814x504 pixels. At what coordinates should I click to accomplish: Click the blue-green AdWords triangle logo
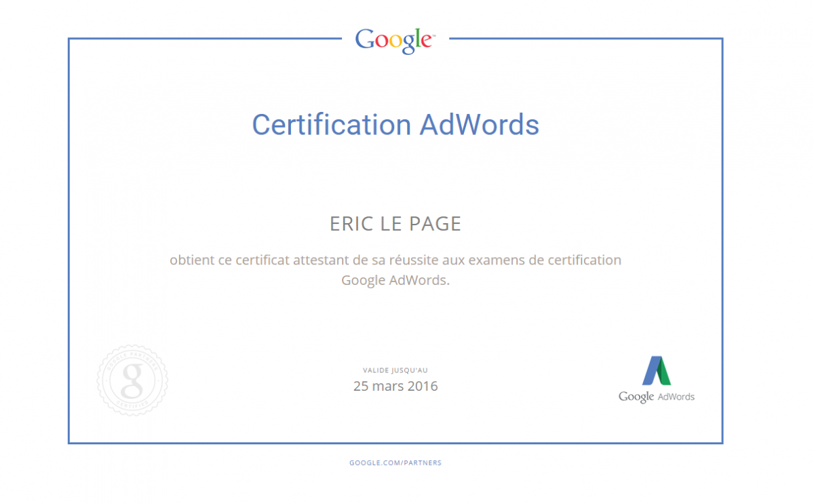pyautogui.click(x=656, y=370)
